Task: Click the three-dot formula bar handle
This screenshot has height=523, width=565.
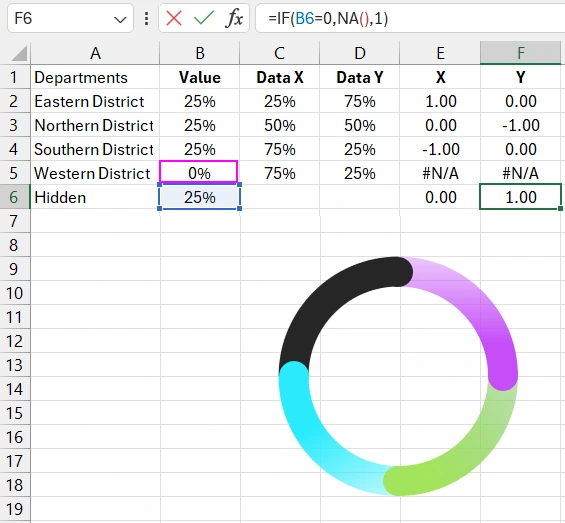Action: pyautogui.click(x=146, y=18)
